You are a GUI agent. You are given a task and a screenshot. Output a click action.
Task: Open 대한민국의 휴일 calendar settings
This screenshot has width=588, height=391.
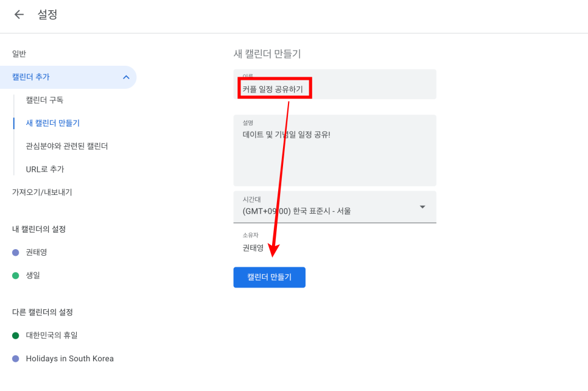[51, 335]
